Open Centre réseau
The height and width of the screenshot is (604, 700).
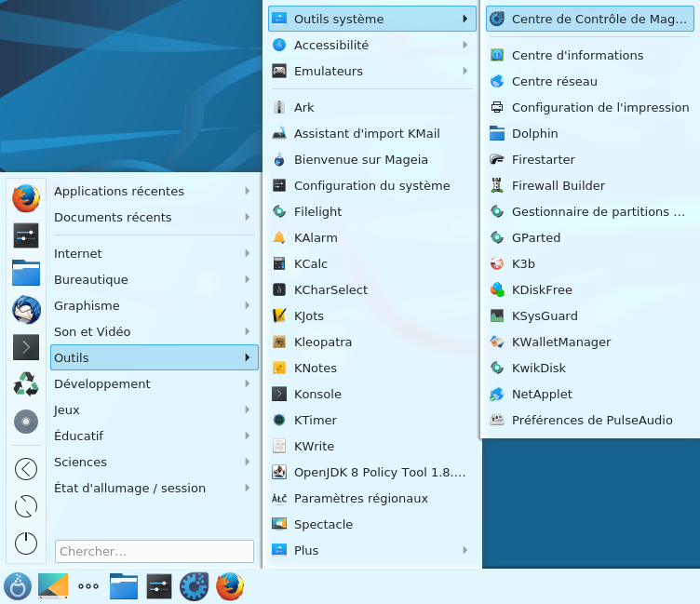click(x=590, y=81)
